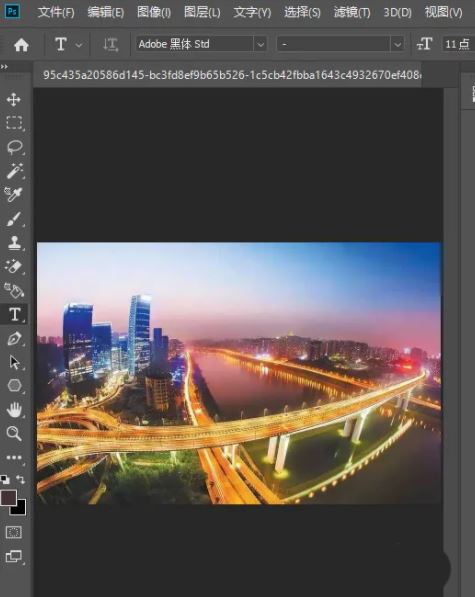Toggle Quick Mask mode

click(x=13, y=532)
